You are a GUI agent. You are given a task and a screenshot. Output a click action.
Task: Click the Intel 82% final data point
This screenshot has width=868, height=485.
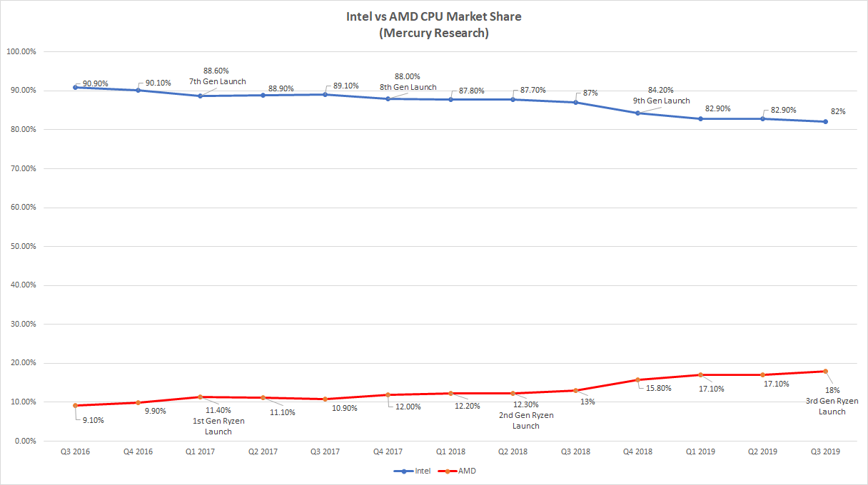point(826,121)
